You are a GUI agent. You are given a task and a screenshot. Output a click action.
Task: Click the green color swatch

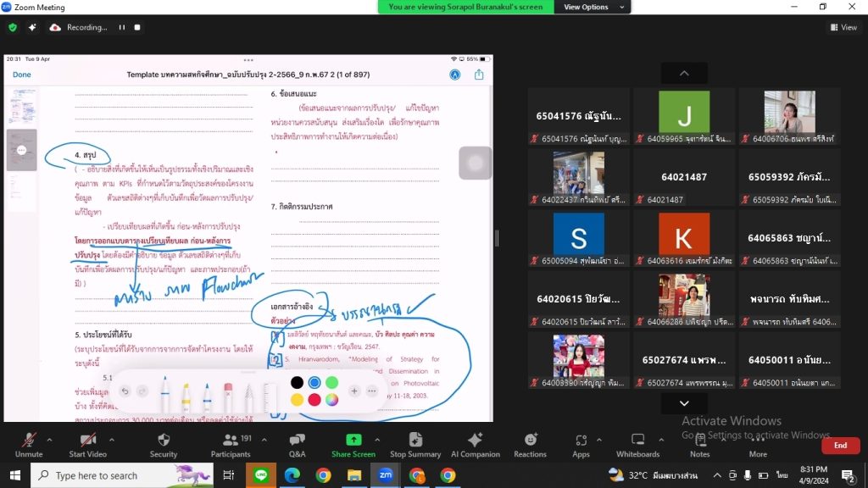(x=331, y=382)
